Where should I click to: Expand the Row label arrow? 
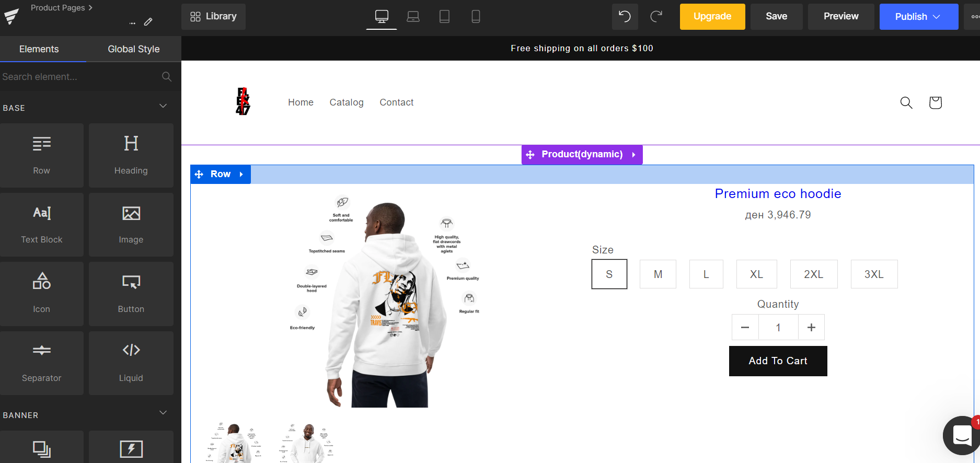[241, 174]
